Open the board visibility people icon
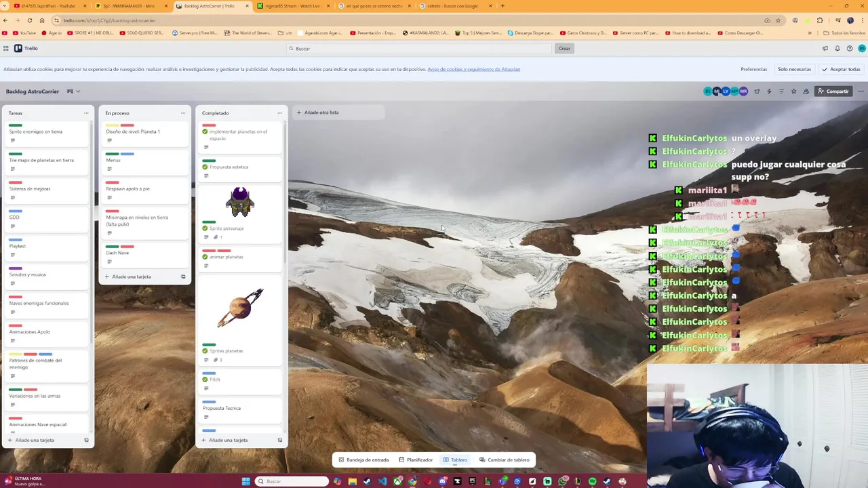This screenshot has width=868, height=488. 806,91
